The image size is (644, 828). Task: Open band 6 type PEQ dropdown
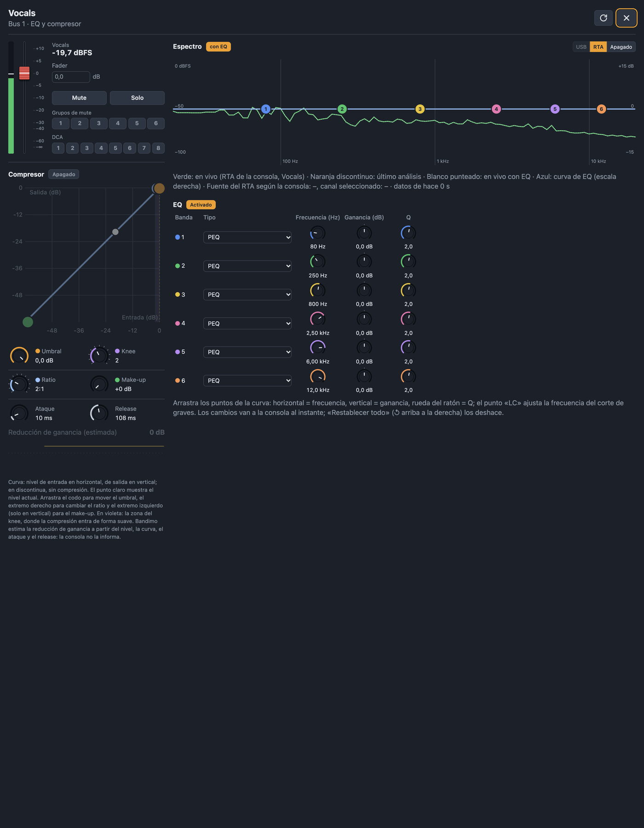[247, 380]
